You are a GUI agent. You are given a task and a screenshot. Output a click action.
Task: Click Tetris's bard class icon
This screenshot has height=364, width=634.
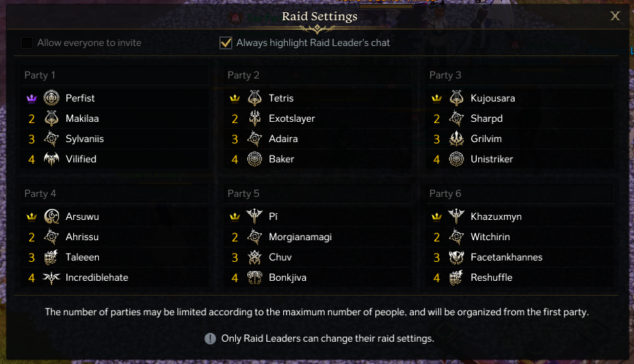[255, 98]
